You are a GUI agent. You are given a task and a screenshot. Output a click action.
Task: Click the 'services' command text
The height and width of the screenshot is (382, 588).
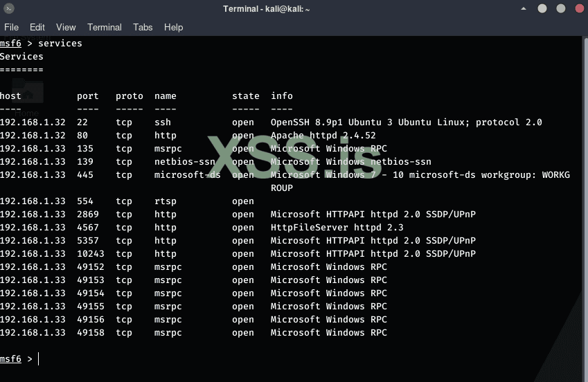click(x=60, y=44)
